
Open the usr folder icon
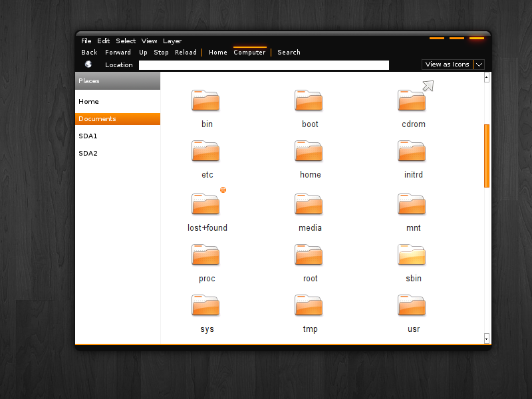[412, 305]
